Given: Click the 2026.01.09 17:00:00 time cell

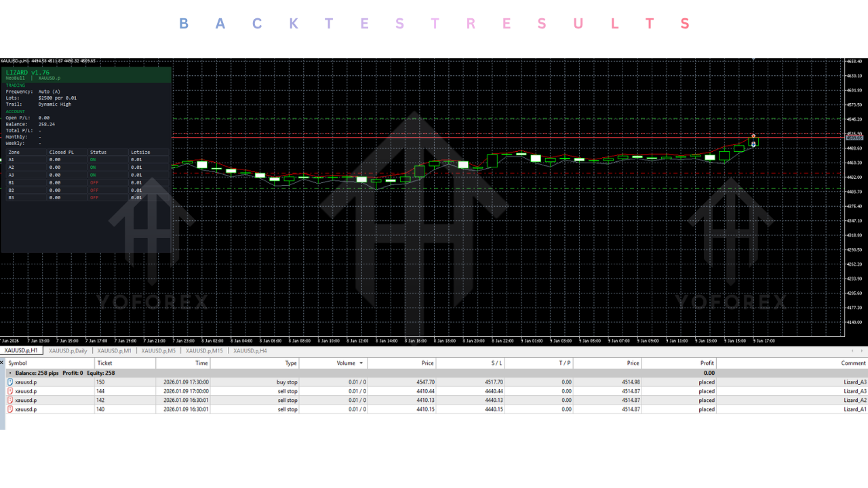Looking at the screenshot, I should (x=186, y=391).
